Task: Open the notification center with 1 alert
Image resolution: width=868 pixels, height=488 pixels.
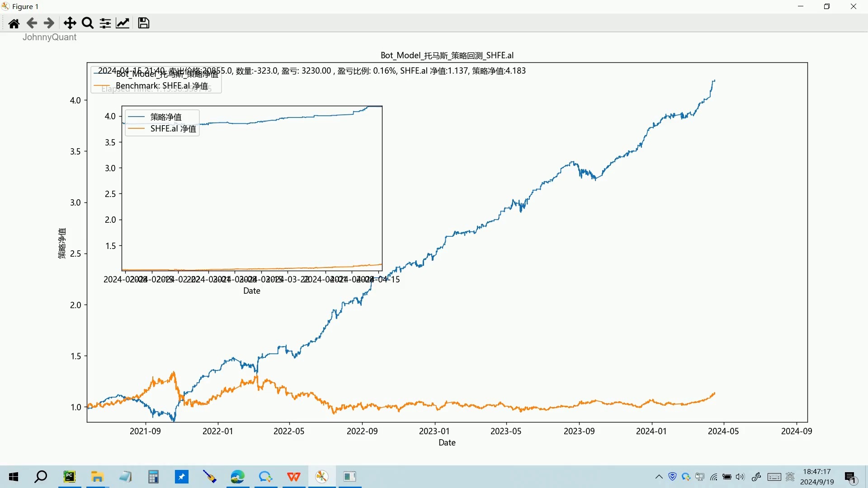Action: [850, 477]
